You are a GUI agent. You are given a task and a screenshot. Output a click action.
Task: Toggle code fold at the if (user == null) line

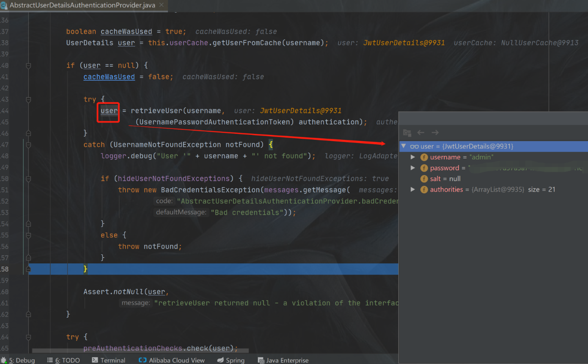pos(28,66)
